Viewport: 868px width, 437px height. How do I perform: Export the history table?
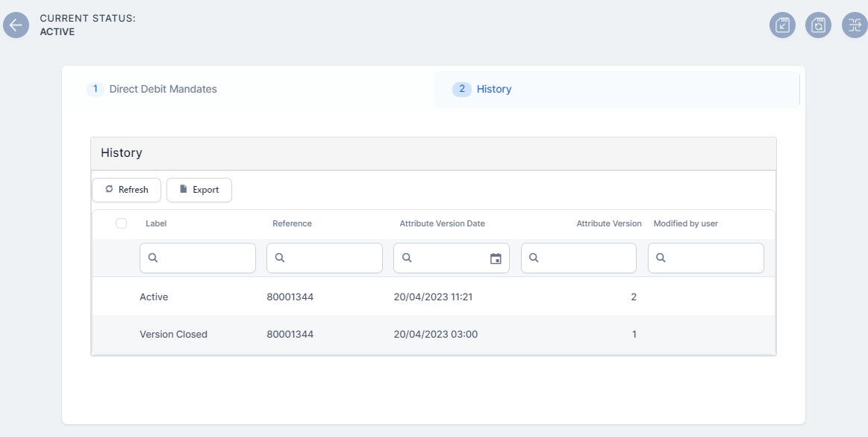[199, 190]
